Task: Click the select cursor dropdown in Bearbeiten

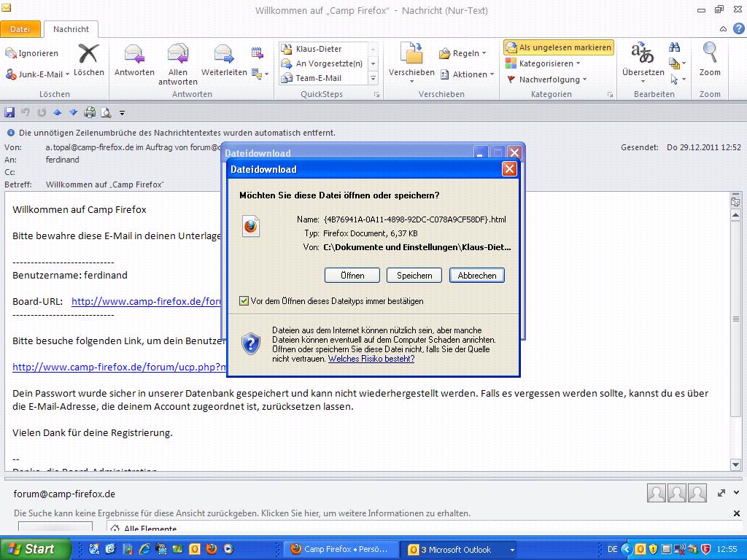Action: [678, 79]
